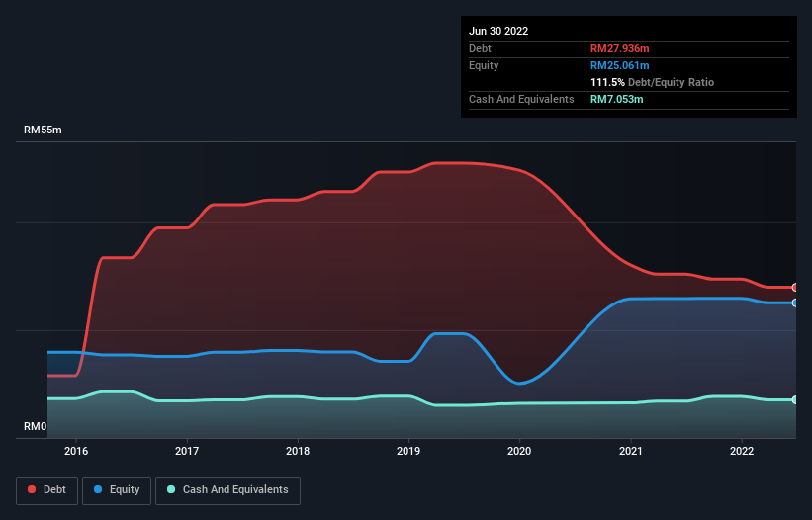Click the Debt label in tooltip
This screenshot has width=812, height=520.
pos(480,48)
